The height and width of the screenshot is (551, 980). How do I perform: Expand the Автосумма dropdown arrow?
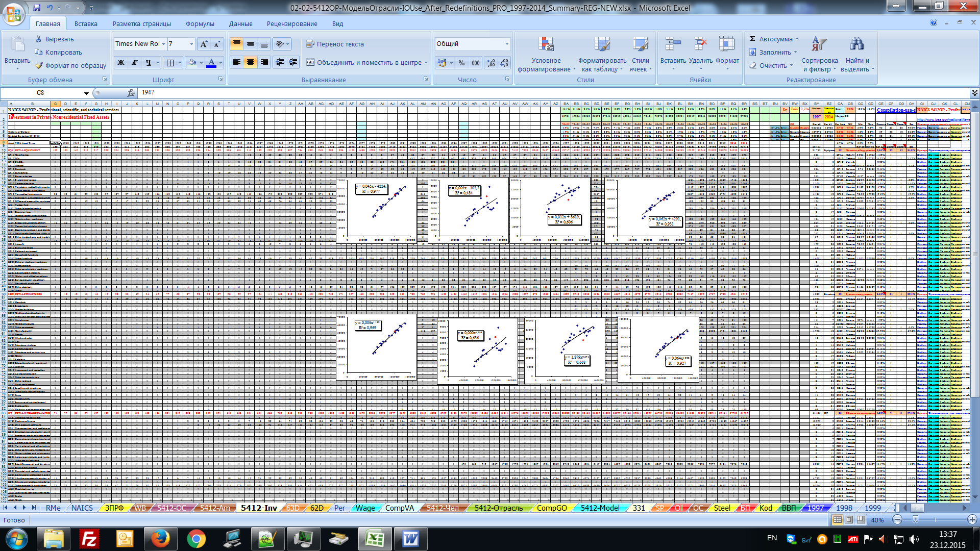click(x=797, y=39)
